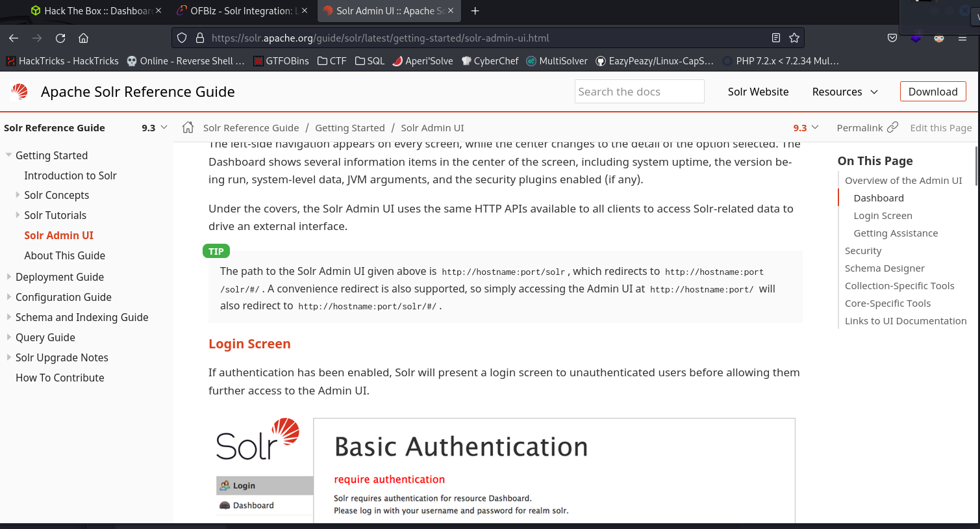Collapse the Getting Started section
The height and width of the screenshot is (529, 980).
click(x=8, y=155)
